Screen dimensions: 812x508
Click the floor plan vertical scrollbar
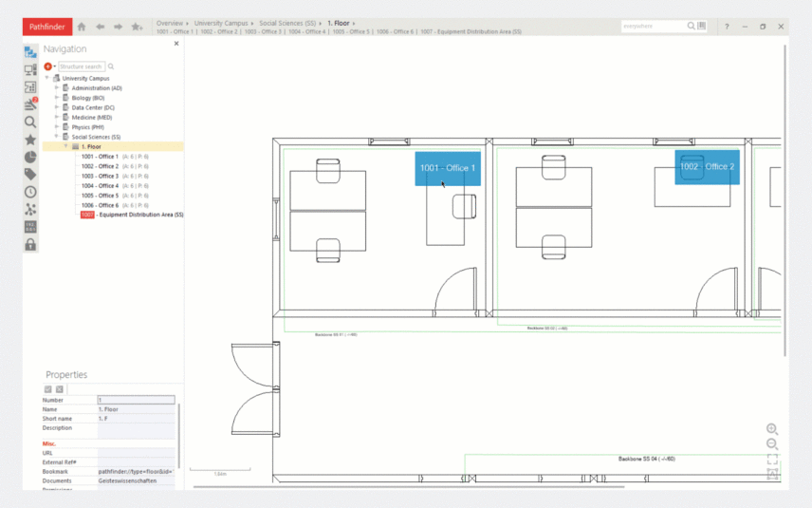click(785, 200)
